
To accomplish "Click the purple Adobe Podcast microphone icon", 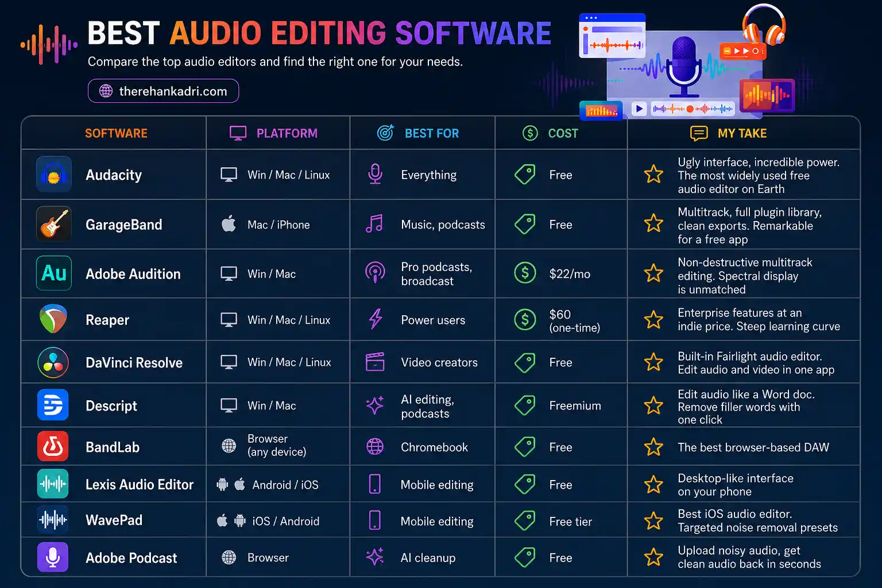I will click(x=53, y=557).
